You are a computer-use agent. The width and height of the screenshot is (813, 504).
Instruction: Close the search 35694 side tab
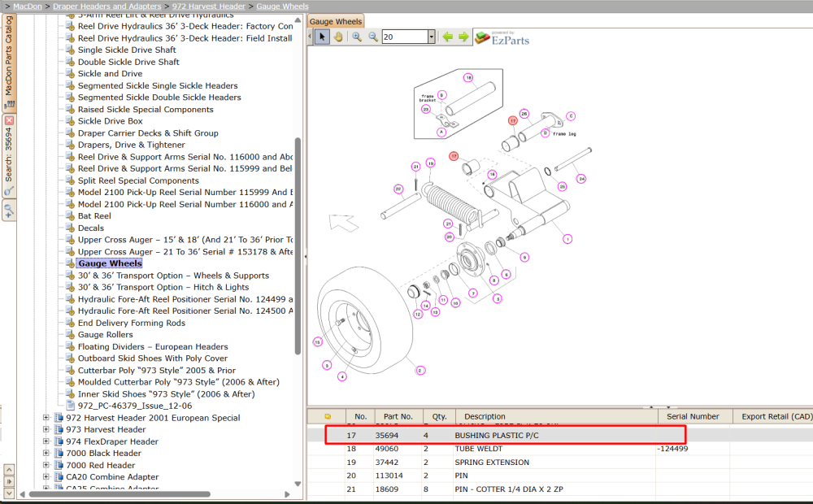click(9, 120)
